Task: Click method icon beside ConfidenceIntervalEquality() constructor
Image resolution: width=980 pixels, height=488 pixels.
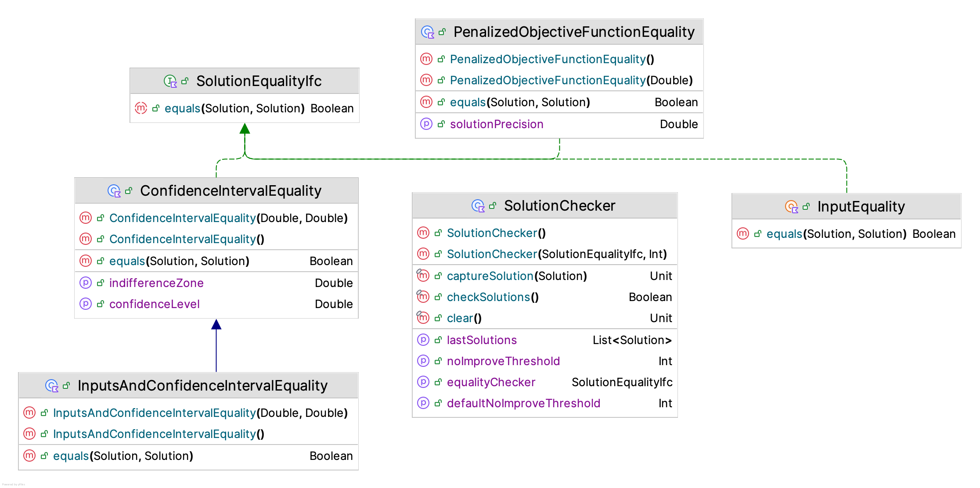Action: click(x=86, y=239)
